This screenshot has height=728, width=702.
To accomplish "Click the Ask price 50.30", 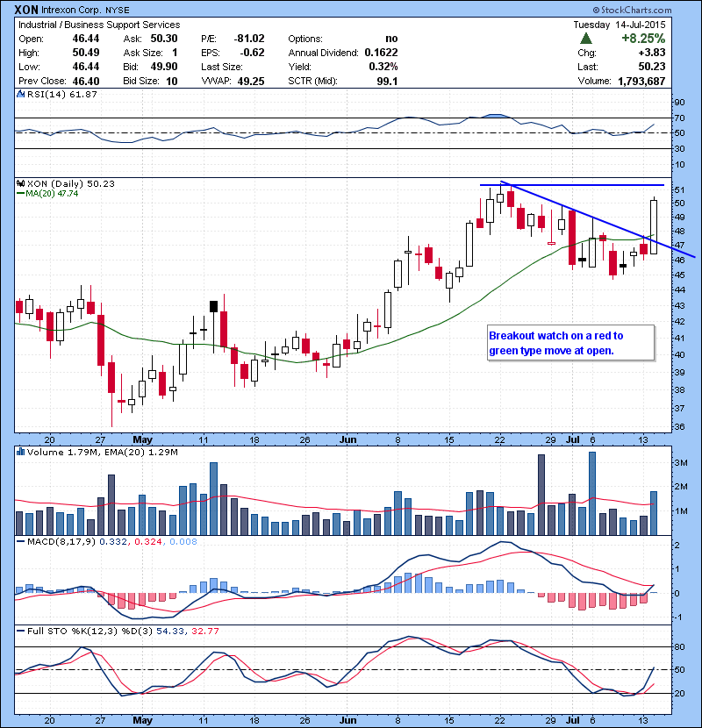I will click(x=164, y=39).
